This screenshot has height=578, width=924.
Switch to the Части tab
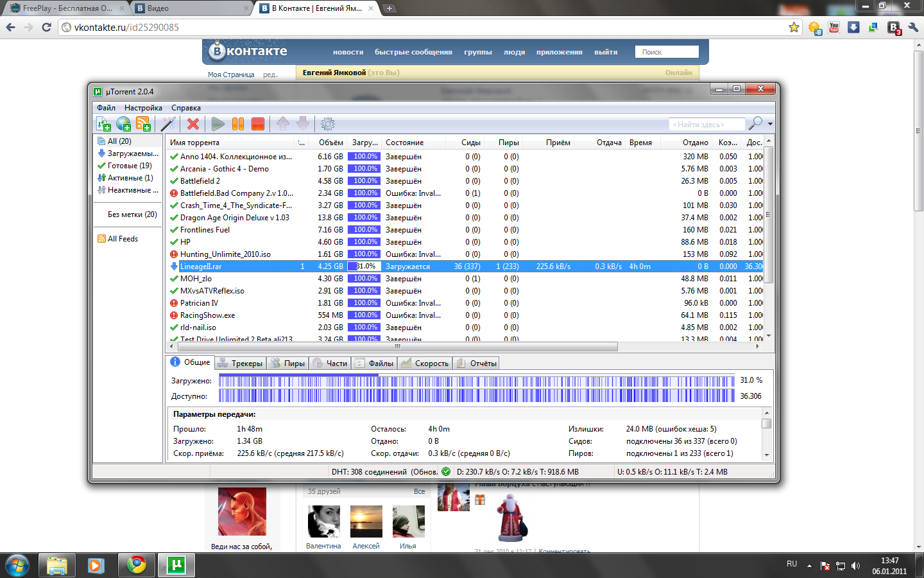pos(330,363)
